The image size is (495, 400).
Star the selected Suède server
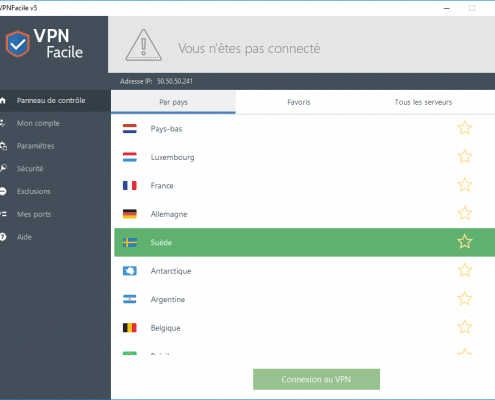click(465, 242)
